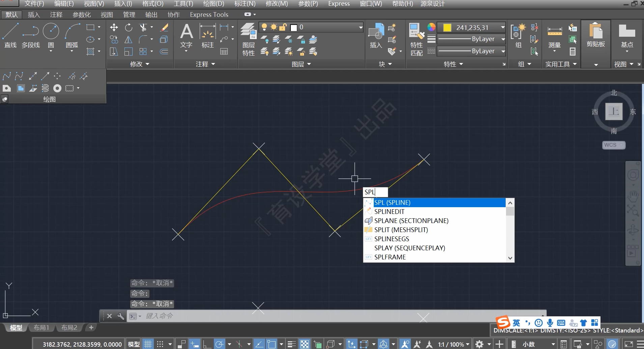This screenshot has width=644, height=349.
Task: Click the white layer 0 color swatch
Action: [294, 28]
